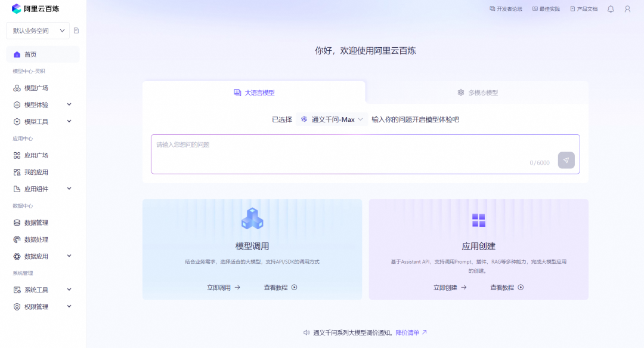Open the 开发者论坛 link
The image size is (644, 348).
pos(506,9)
